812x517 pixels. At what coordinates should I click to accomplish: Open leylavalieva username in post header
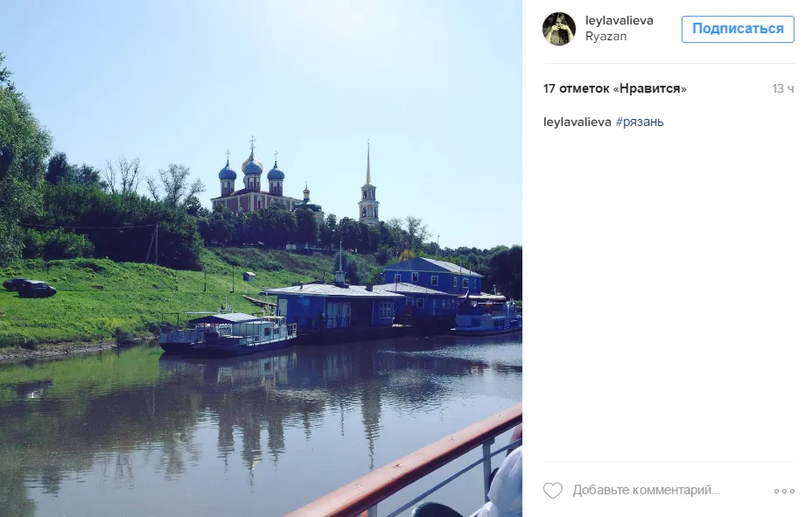(x=619, y=21)
